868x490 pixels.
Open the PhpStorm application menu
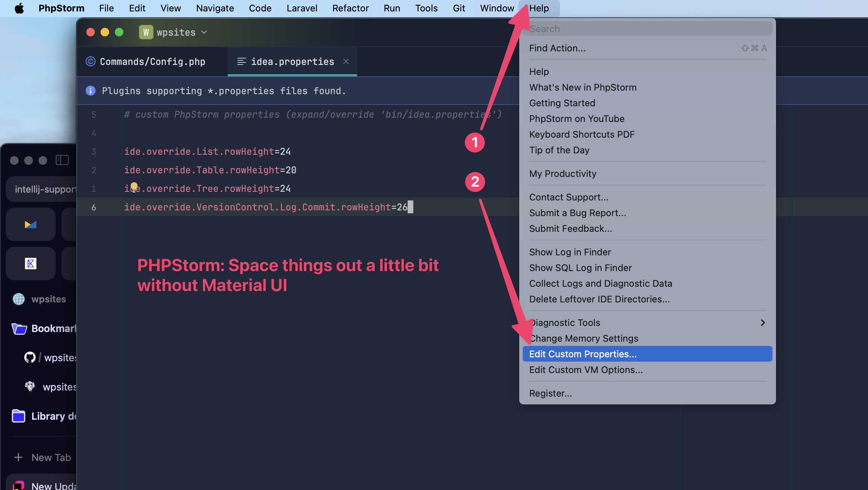pos(61,8)
